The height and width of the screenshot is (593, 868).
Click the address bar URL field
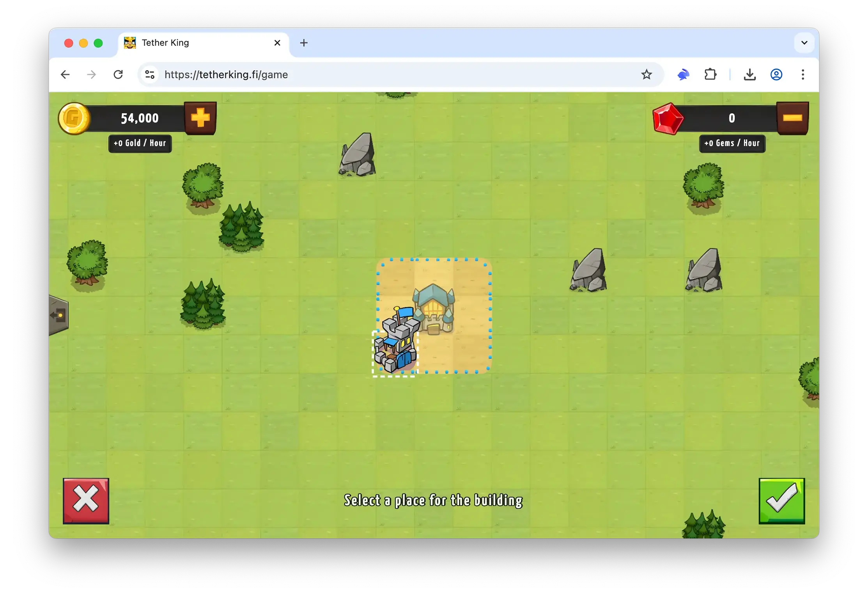[390, 75]
